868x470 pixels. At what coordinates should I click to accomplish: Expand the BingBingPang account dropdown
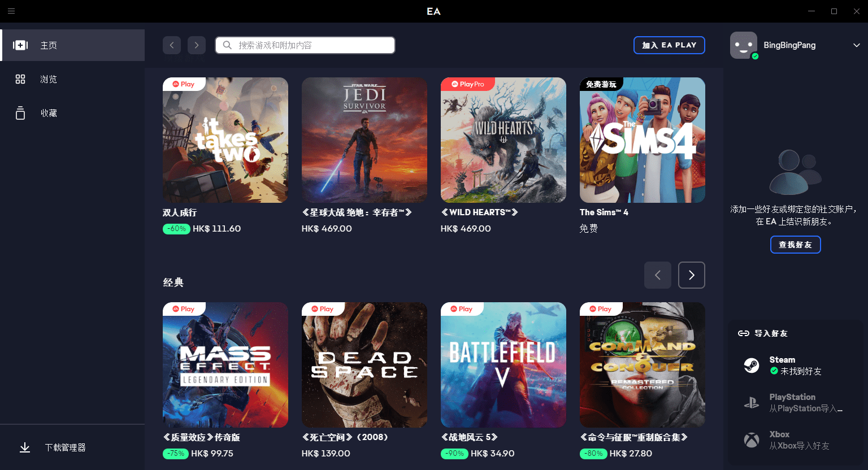857,45
